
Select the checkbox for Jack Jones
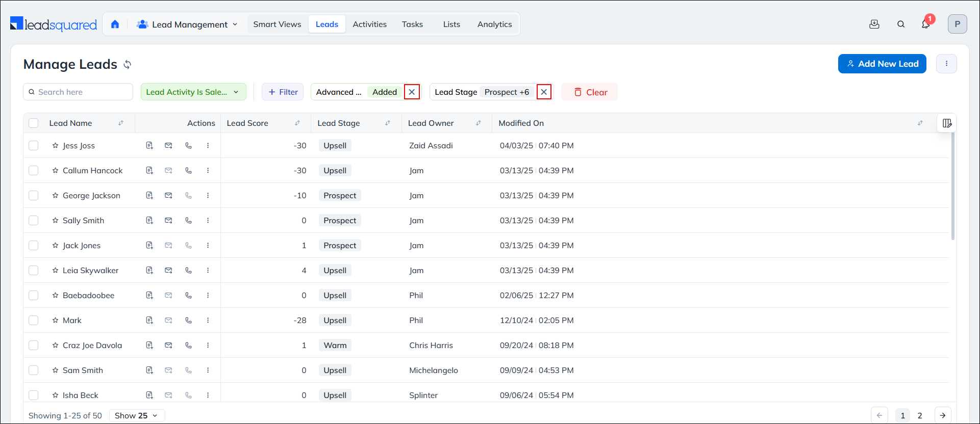[x=34, y=246]
